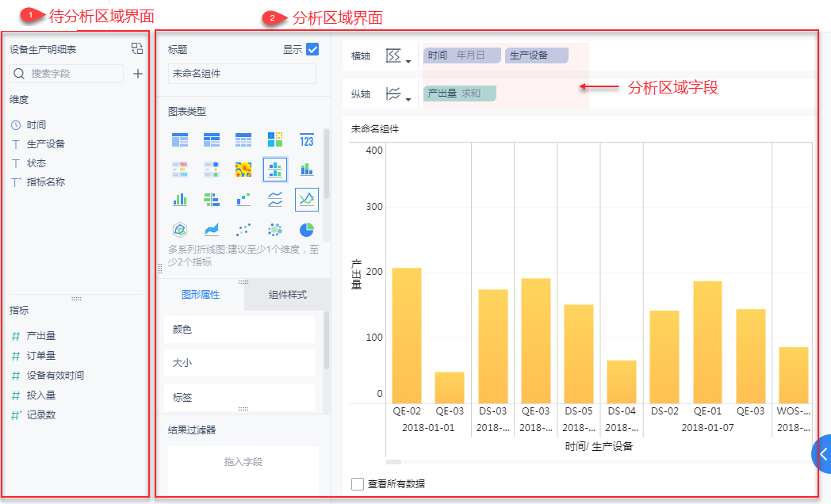The image size is (831, 504).
Task: Choose the radar chart type icon
Action: click(180, 230)
